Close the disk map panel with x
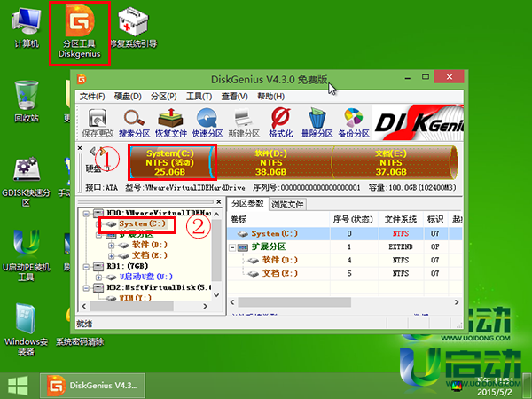The height and width of the screenshot is (399, 532). 80,148
